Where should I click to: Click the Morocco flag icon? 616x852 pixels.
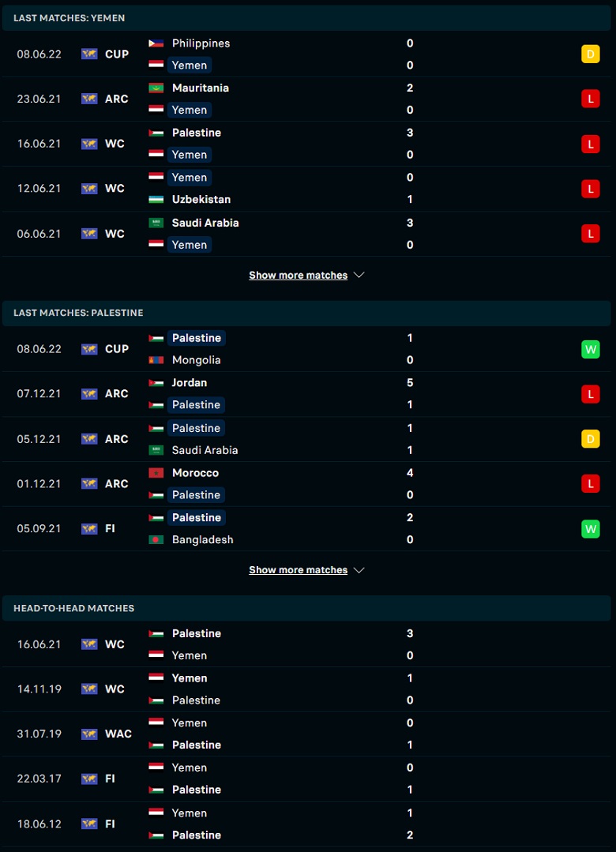click(156, 473)
